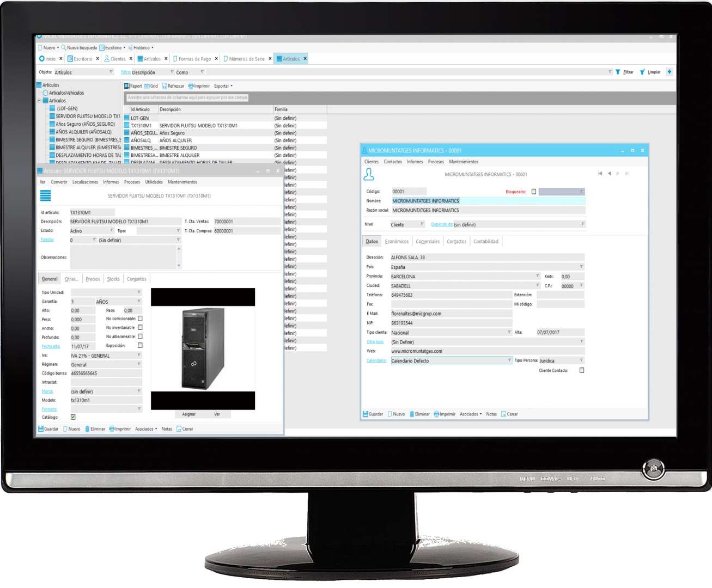The height and width of the screenshot is (588, 712).
Task: Check the Bloqueado checkbox for the client
Action: click(534, 192)
